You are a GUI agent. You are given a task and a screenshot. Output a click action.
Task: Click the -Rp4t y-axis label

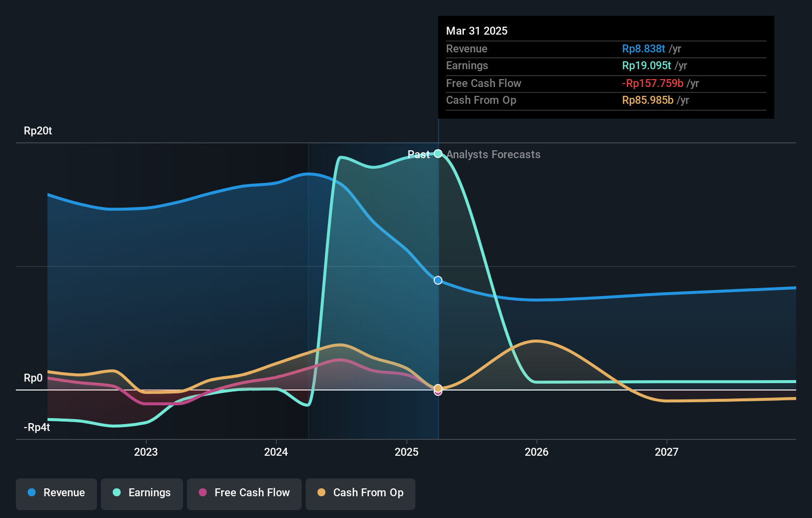pyautogui.click(x=37, y=428)
